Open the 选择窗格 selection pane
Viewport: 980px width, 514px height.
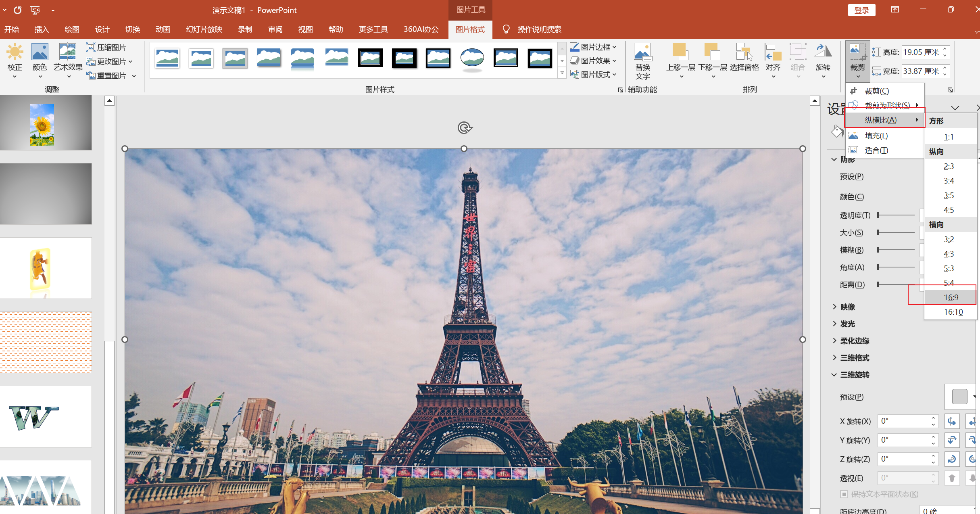tap(744, 53)
